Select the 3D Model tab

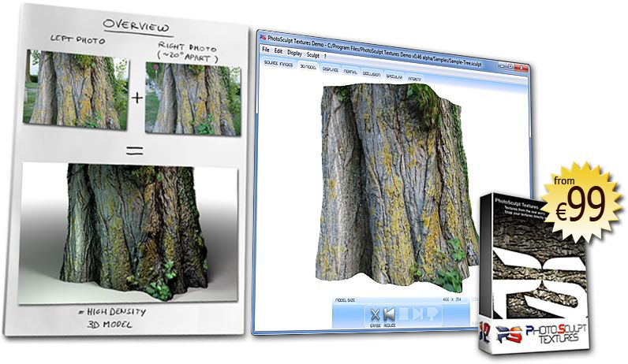[308, 67]
